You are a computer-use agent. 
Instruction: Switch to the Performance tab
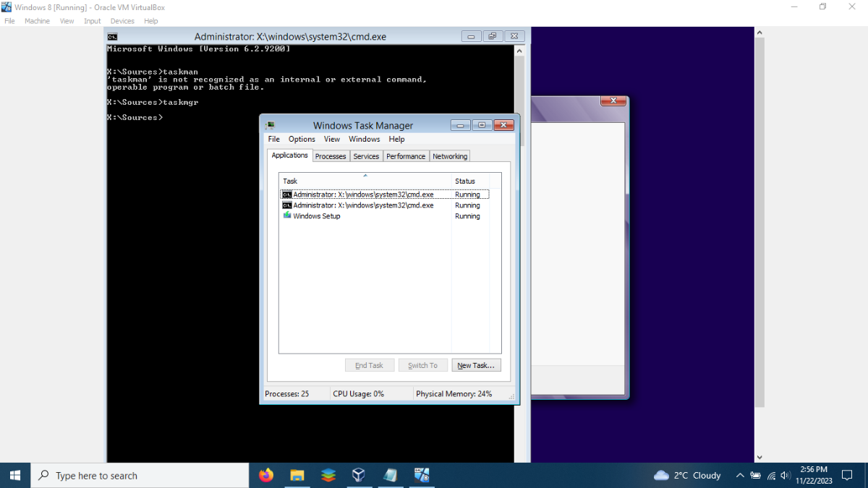(x=406, y=156)
